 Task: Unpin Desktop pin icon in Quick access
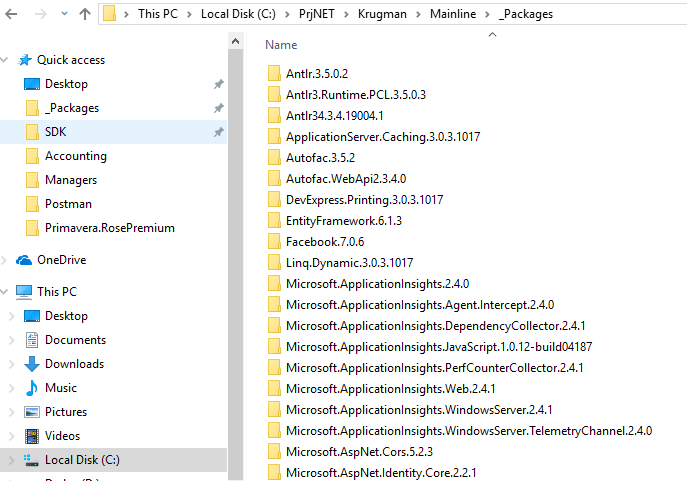[x=218, y=84]
